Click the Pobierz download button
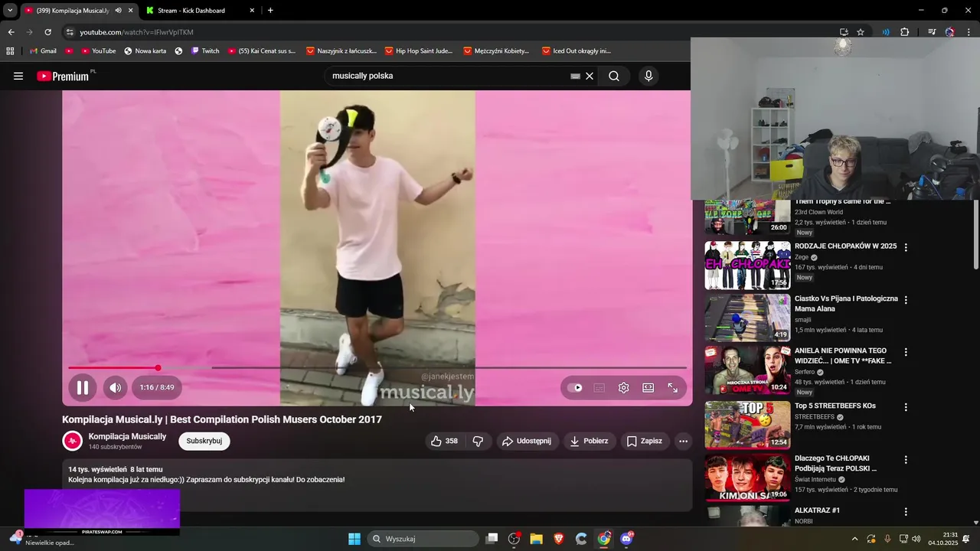Screen dimensions: 980x551 589,441
